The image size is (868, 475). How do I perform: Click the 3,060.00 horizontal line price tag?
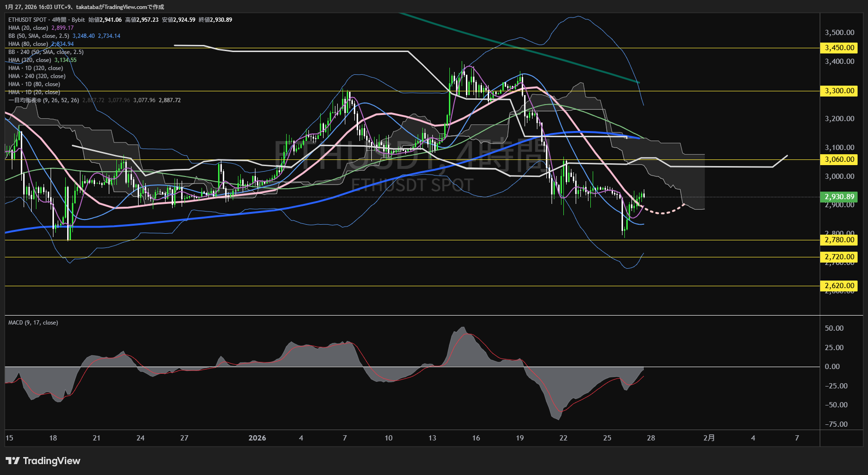point(839,159)
